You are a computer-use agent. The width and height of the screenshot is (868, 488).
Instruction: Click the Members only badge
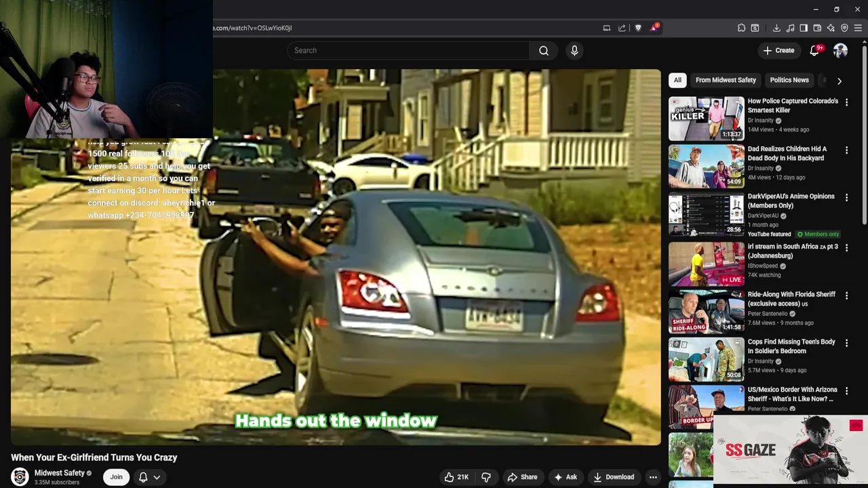point(818,235)
